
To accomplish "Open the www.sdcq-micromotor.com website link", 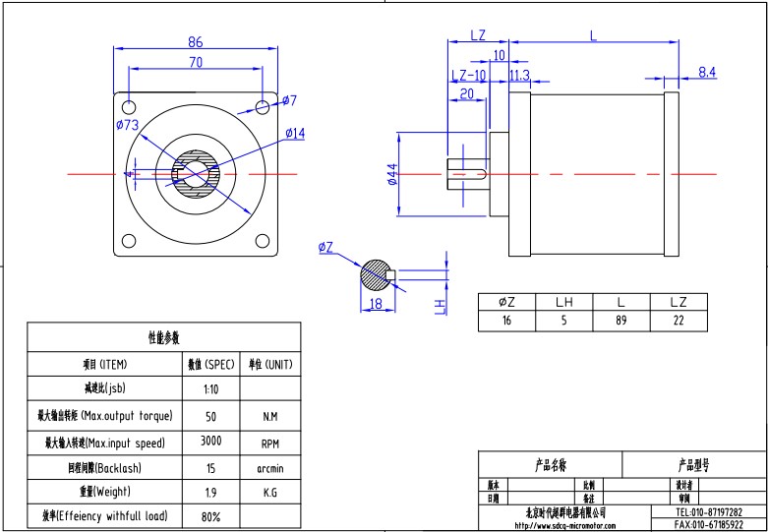I will click(563, 525).
